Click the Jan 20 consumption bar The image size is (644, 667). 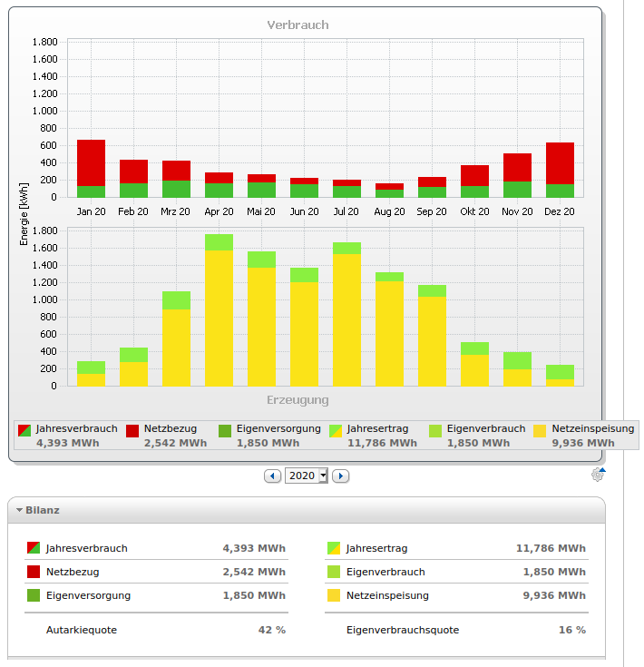click(91, 168)
